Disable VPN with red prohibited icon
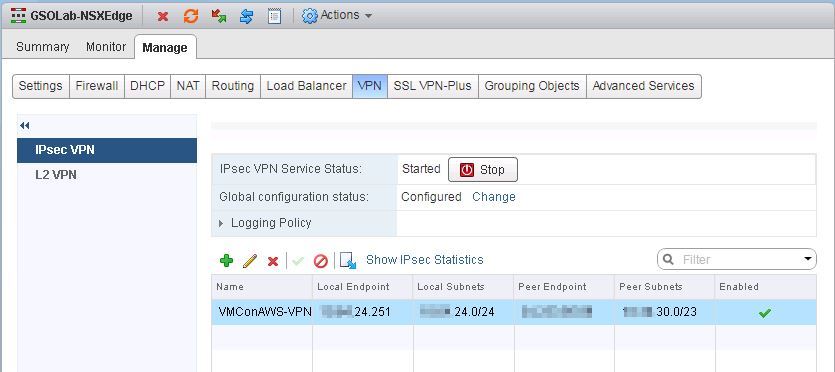Screen dimensions: 835x372 coord(321,261)
